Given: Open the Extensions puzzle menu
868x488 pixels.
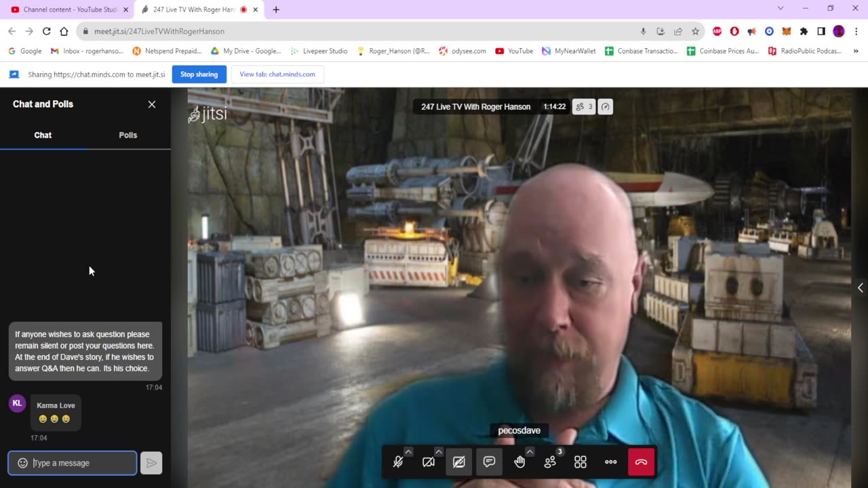Looking at the screenshot, I should (x=804, y=31).
